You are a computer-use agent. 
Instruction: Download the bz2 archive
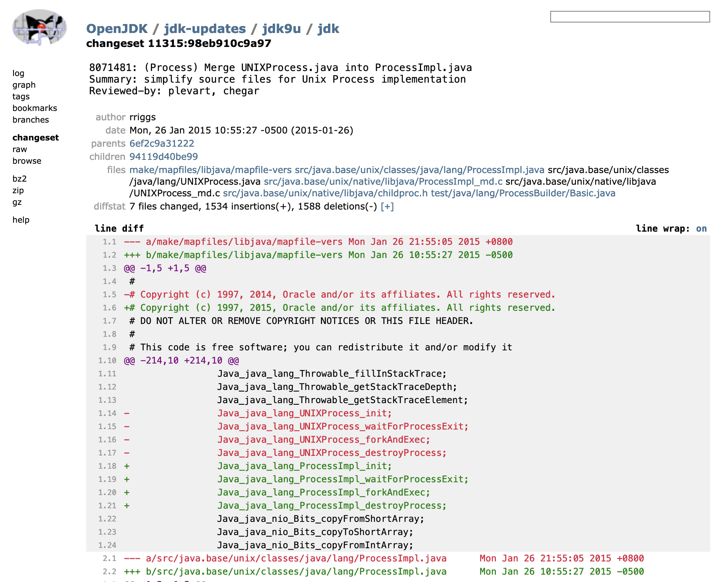19,179
